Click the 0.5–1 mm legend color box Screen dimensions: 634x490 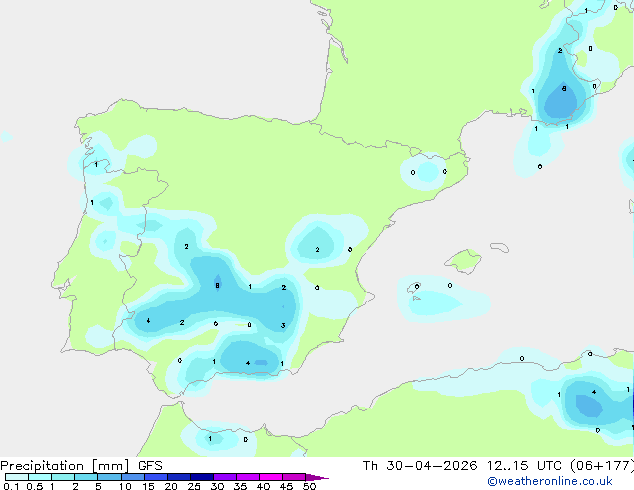pos(40,477)
